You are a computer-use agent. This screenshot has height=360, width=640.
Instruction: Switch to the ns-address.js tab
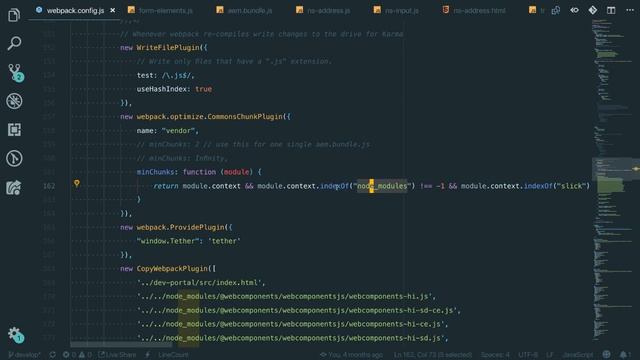323,10
